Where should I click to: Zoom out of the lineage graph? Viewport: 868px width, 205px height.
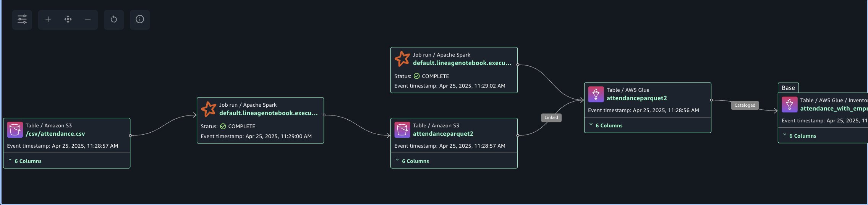tap(88, 20)
